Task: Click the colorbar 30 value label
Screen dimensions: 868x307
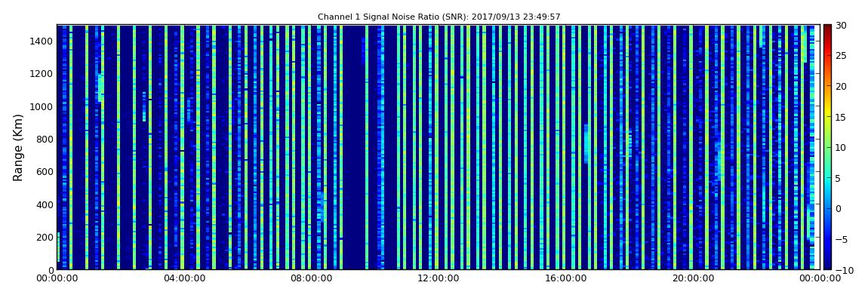Action: pyautogui.click(x=842, y=26)
